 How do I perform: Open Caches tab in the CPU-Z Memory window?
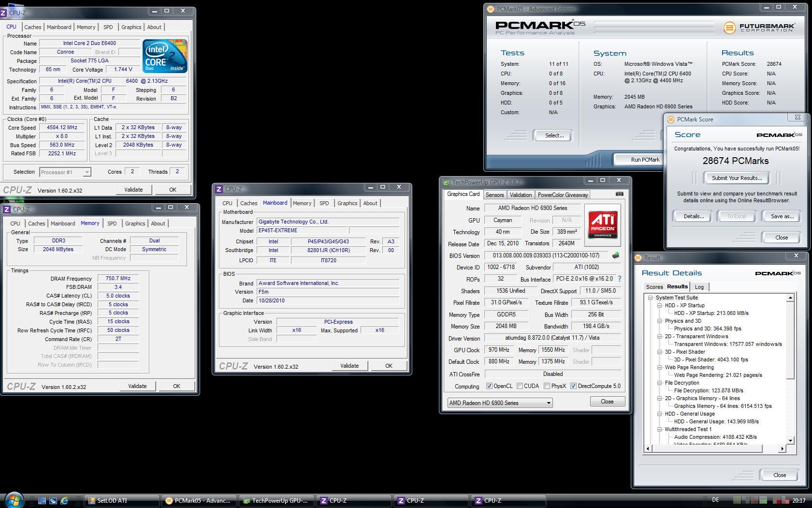click(x=36, y=224)
